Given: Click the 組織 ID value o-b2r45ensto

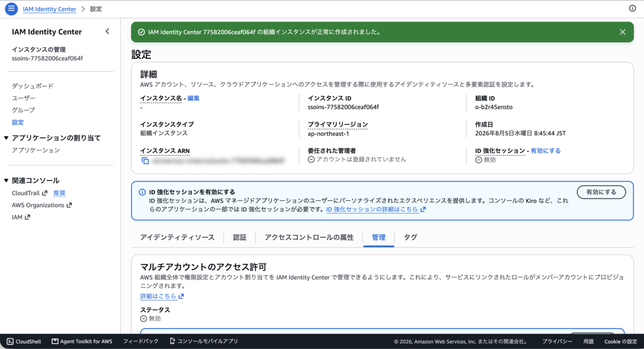Looking at the screenshot, I should pos(494,107).
